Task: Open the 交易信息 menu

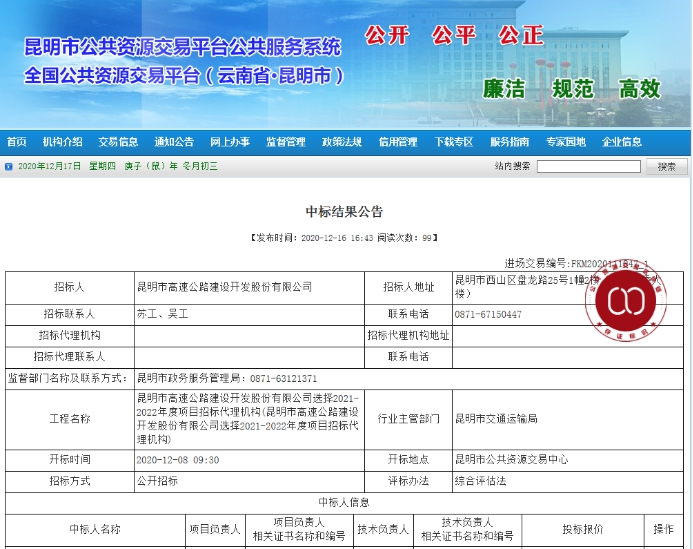Action: point(118,142)
